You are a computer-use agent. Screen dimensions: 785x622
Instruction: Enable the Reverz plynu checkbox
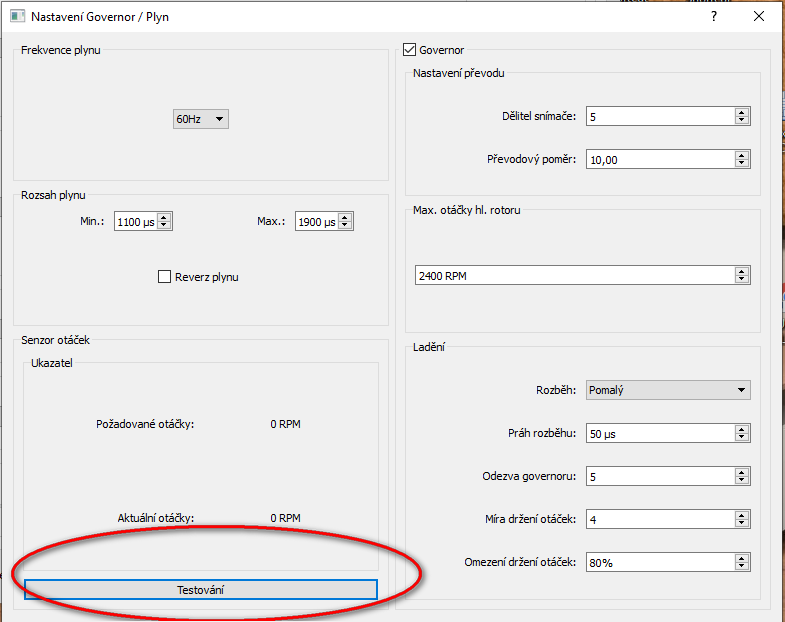tap(165, 277)
